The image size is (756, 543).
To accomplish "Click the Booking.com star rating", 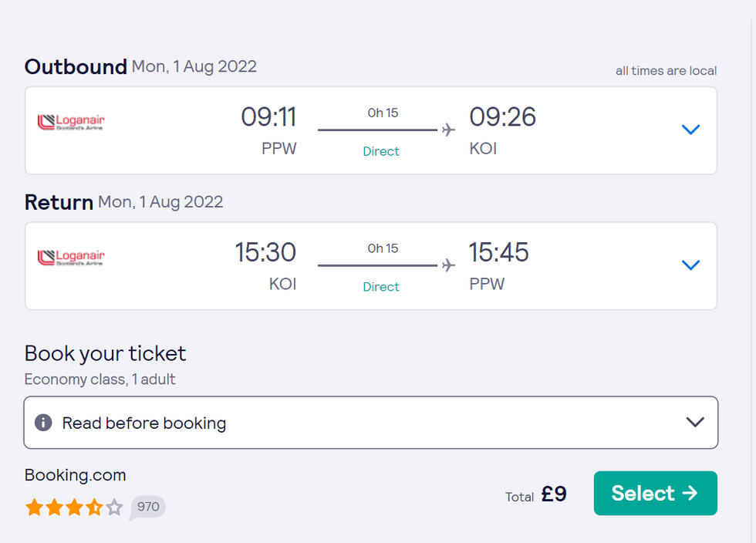I will tap(74, 507).
